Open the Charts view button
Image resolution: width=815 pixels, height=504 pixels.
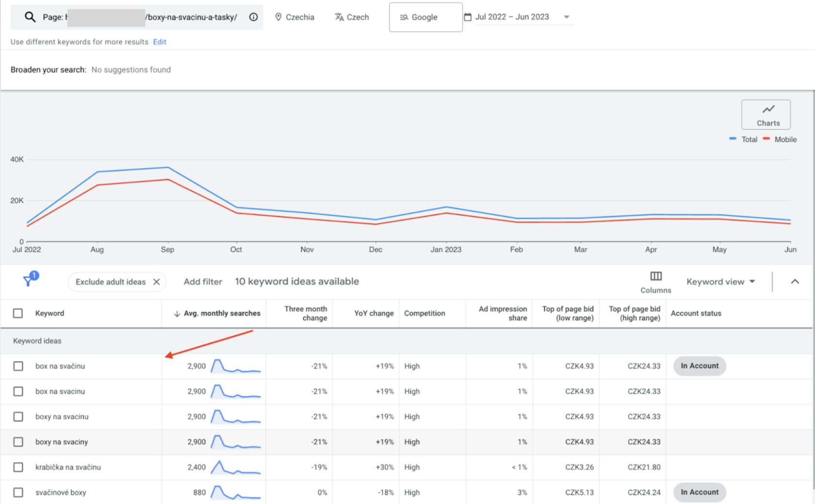(x=766, y=114)
